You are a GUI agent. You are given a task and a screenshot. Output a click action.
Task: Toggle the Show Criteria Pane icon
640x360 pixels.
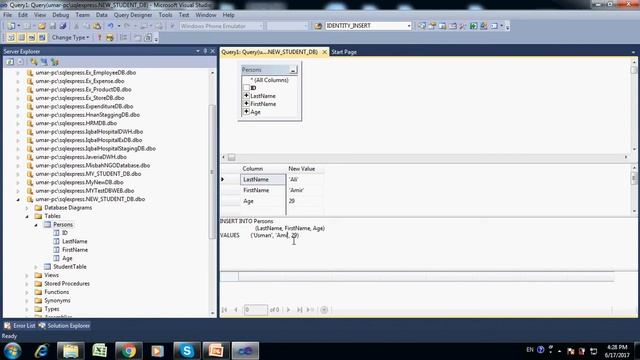[x=21, y=38]
